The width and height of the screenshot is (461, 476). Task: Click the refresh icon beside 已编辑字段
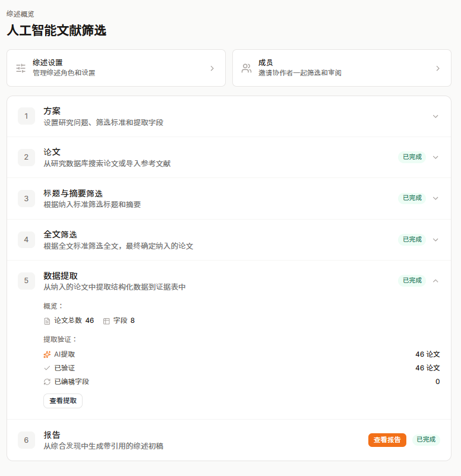coord(47,382)
